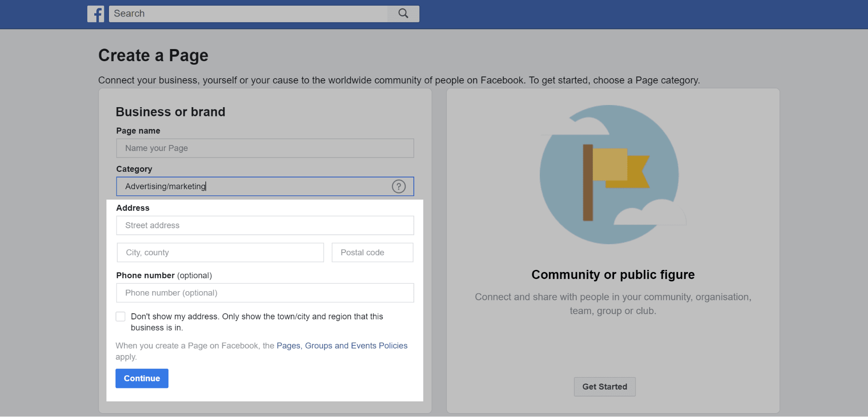This screenshot has height=417, width=868.
Task: Click the Name your Page field
Action: pyautogui.click(x=265, y=148)
